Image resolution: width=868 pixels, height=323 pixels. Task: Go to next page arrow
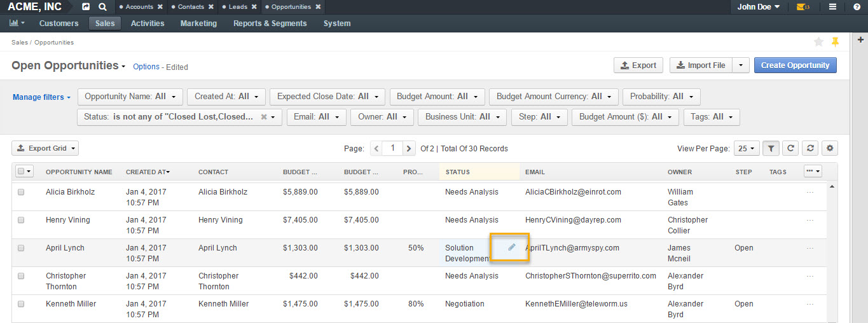pos(409,148)
